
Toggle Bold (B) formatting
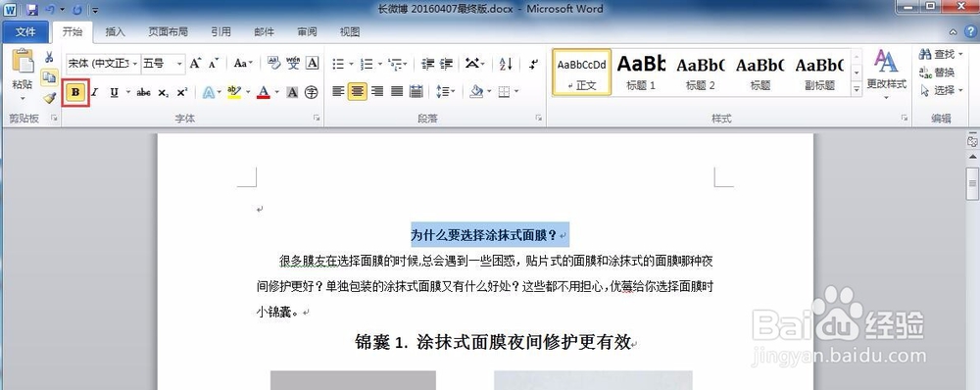[x=75, y=92]
